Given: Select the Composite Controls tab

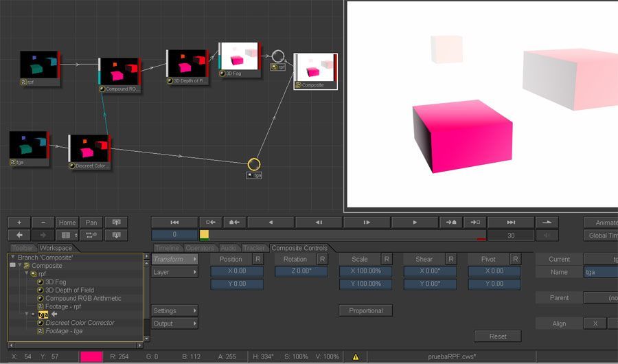Looking at the screenshot, I should (299, 248).
